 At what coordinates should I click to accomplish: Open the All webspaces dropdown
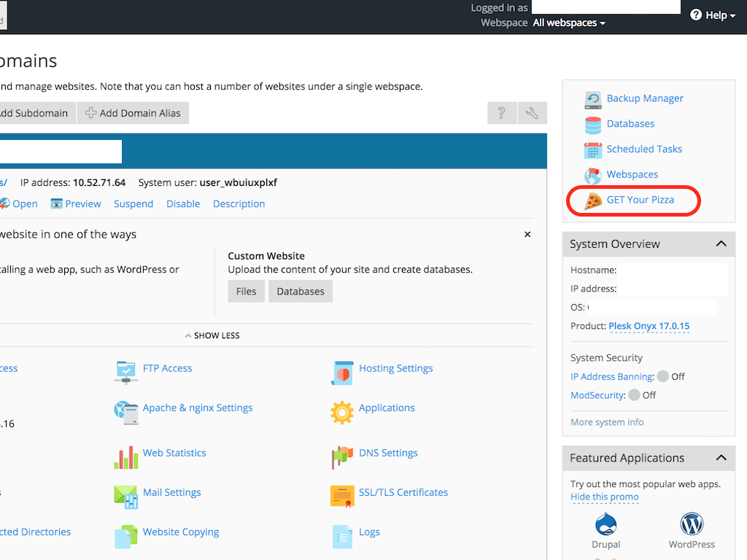click(x=569, y=23)
